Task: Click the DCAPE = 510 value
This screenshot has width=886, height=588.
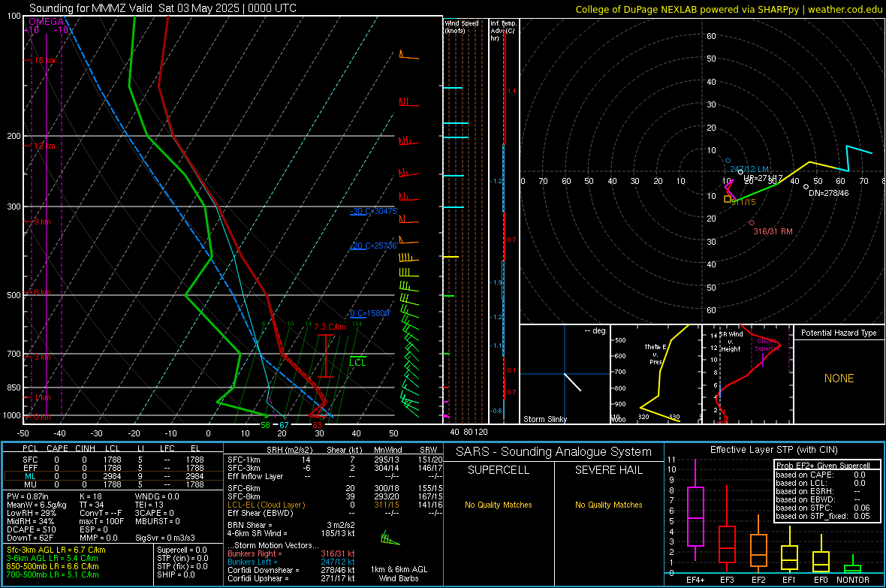Action: (31, 529)
